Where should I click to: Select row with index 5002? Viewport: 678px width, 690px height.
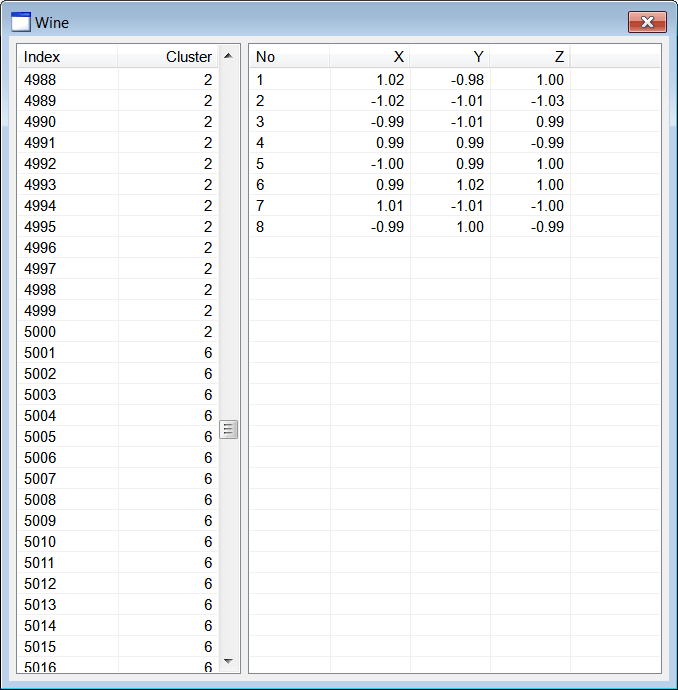[118, 374]
